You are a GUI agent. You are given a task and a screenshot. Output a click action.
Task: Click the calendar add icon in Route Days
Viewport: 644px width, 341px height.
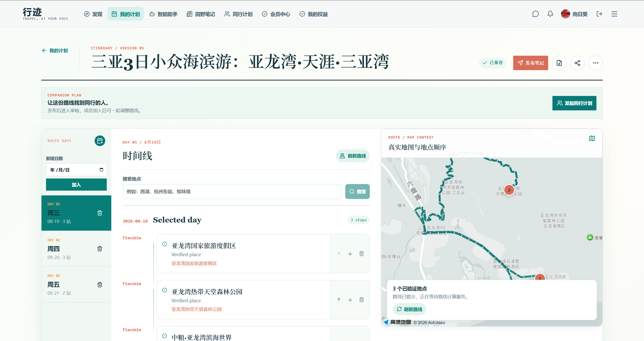click(x=100, y=141)
